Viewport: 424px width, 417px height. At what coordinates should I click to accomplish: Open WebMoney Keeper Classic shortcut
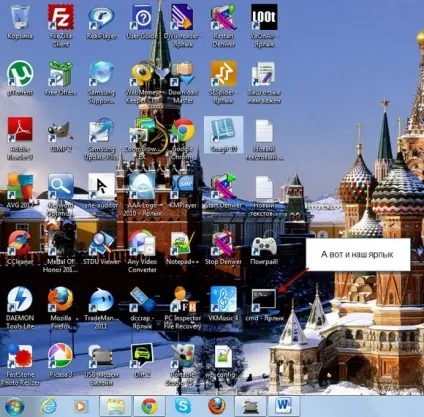point(142,73)
